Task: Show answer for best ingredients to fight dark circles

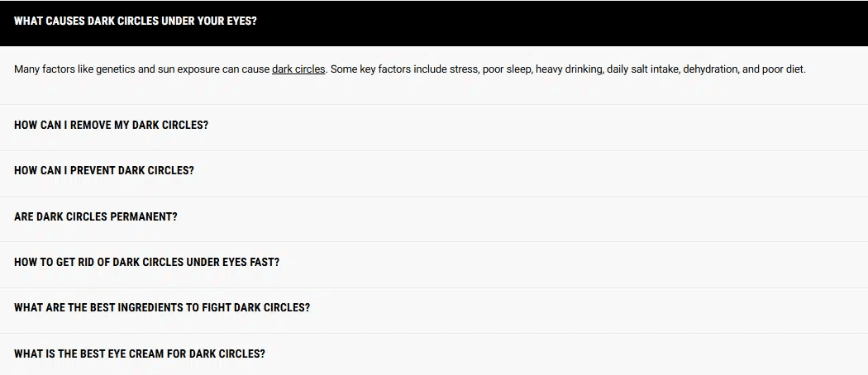Action: (434, 308)
